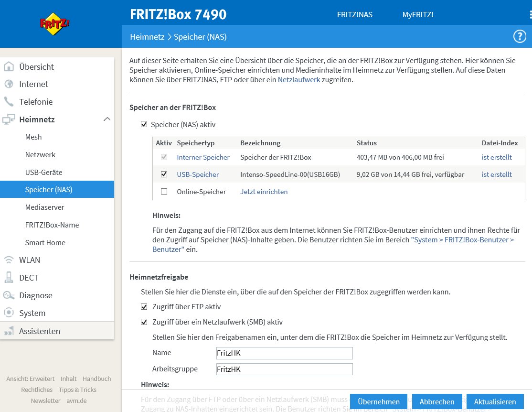Click 'Intenso-SpeedLine-00(USB16GB)' device name
This screenshot has height=412, width=532.
coord(290,174)
